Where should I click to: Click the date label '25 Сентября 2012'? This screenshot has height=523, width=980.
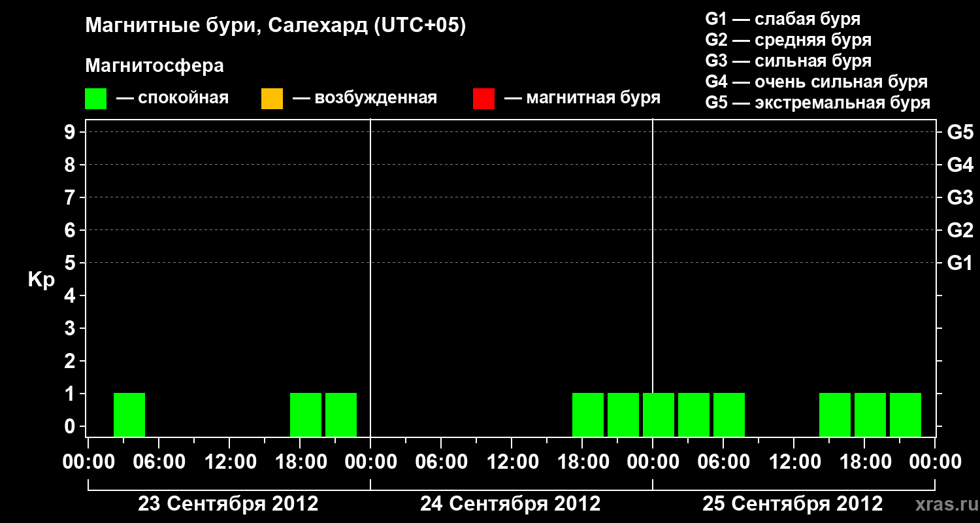(x=792, y=504)
